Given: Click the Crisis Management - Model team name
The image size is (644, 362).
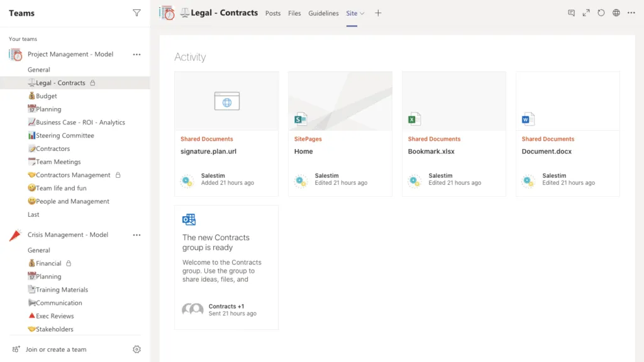Looking at the screenshot, I should coord(68,235).
